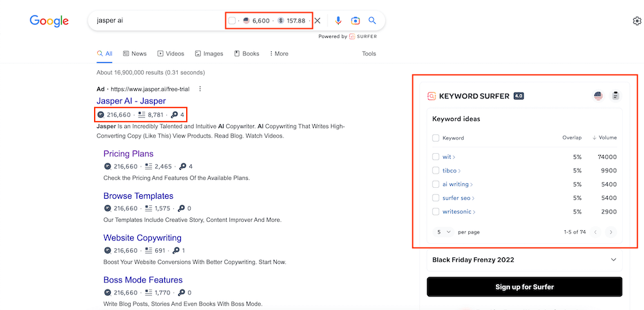
Task: Open the 5 per page dropdown
Action: tap(444, 232)
